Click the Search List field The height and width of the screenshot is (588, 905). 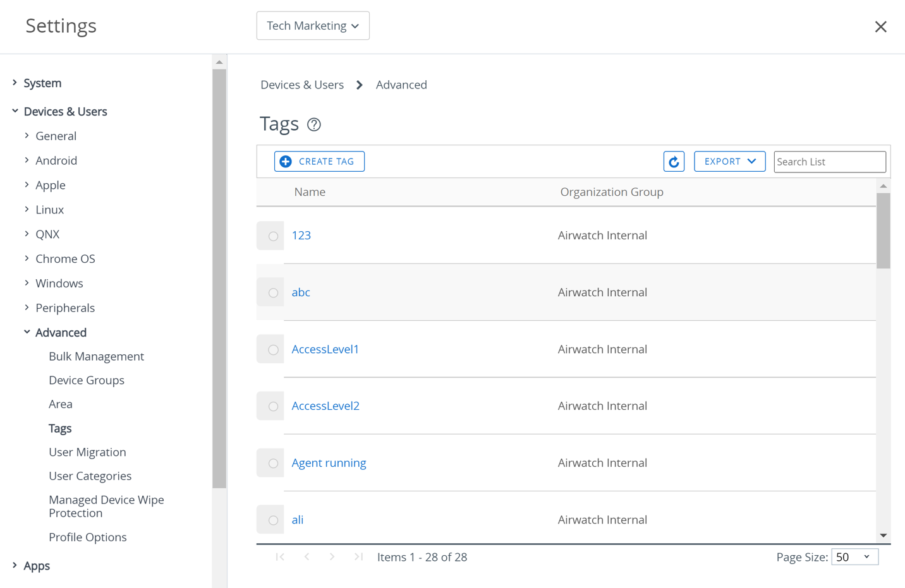click(x=829, y=162)
